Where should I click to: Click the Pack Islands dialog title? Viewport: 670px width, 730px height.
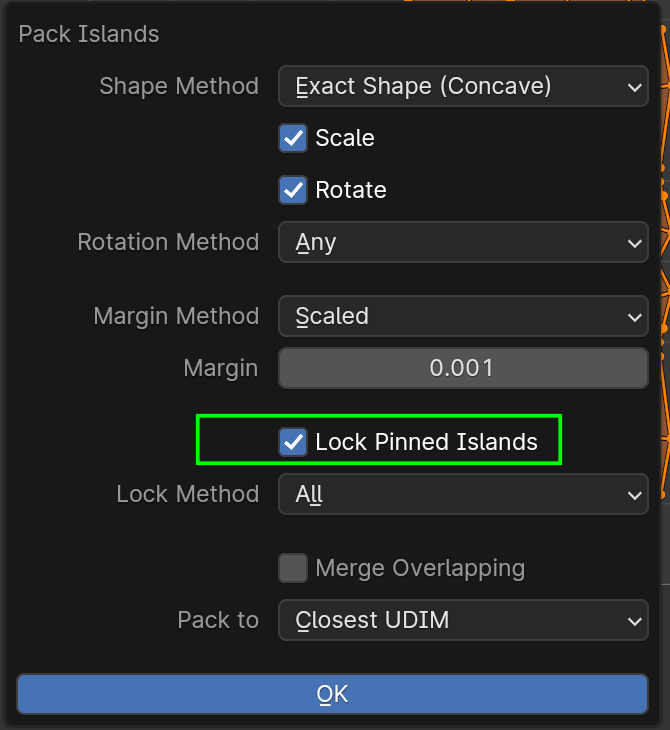point(89,34)
